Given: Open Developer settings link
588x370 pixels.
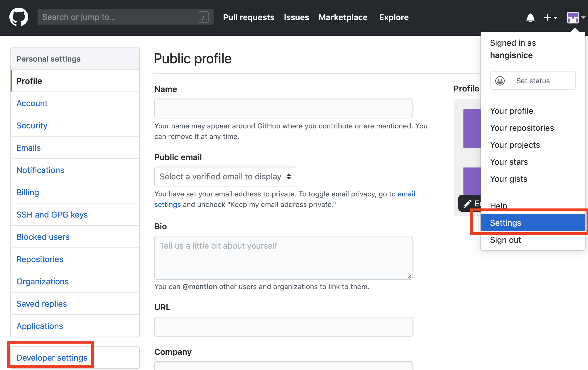Looking at the screenshot, I should click(52, 358).
